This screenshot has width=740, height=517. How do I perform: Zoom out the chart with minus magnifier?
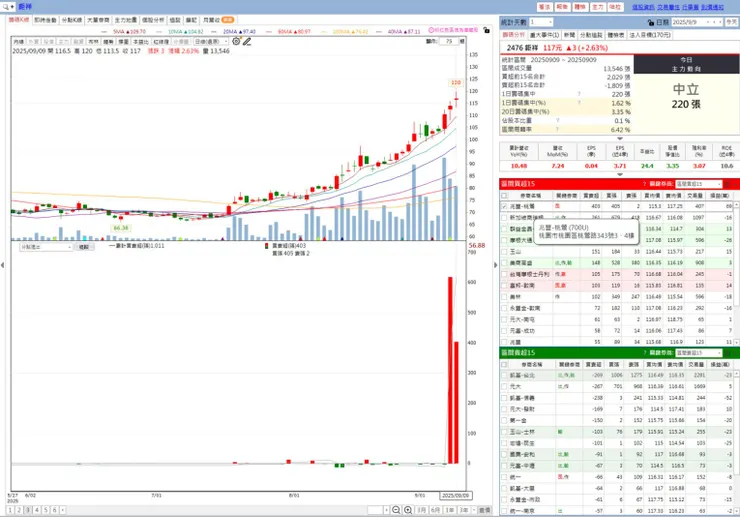click(396, 510)
